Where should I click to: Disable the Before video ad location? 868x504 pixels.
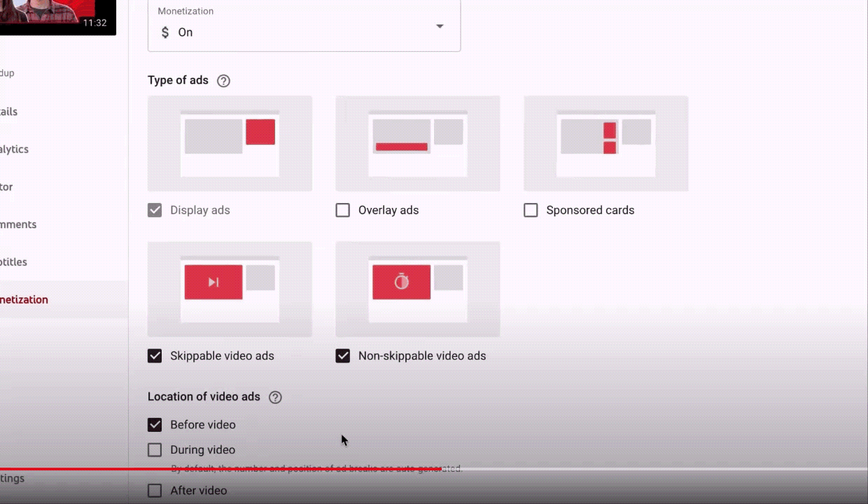point(155,425)
